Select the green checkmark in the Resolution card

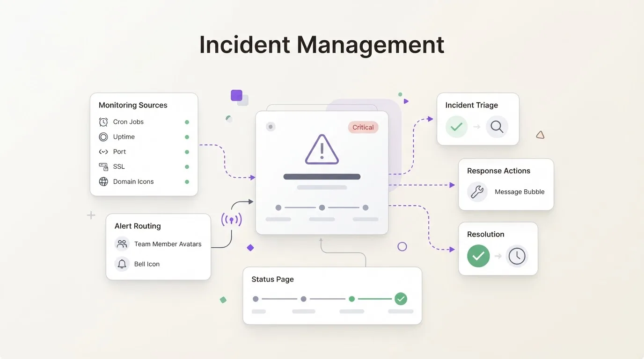pos(478,256)
